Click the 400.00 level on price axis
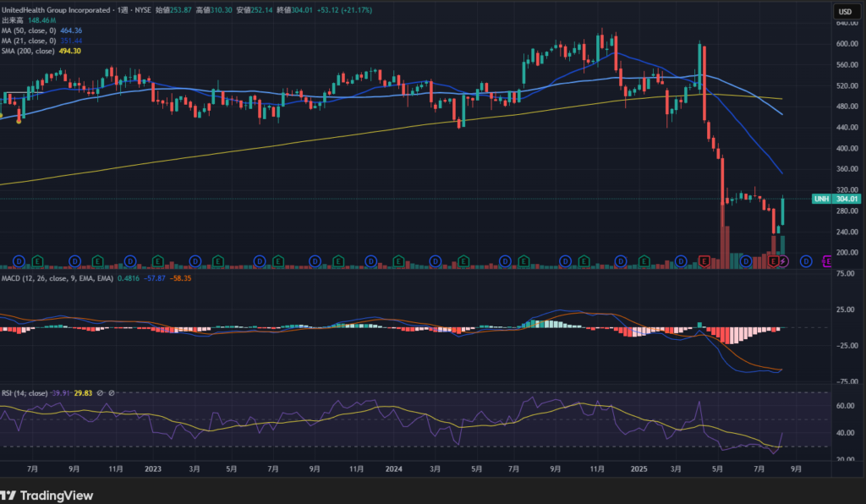The image size is (866, 504). tap(847, 149)
